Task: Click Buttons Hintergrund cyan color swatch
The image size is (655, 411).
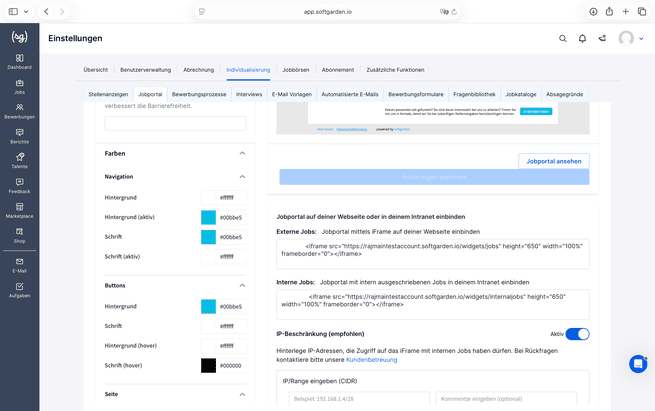Action: (208, 307)
